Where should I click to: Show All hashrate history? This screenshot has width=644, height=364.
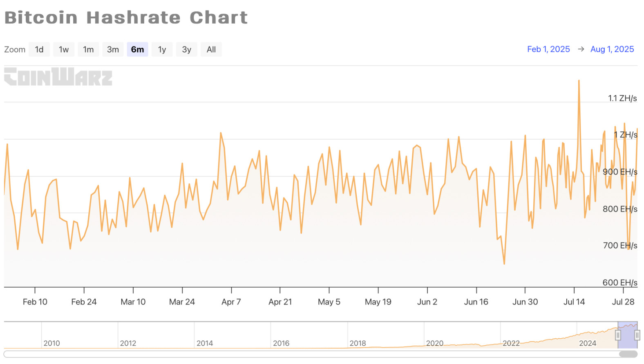(211, 49)
